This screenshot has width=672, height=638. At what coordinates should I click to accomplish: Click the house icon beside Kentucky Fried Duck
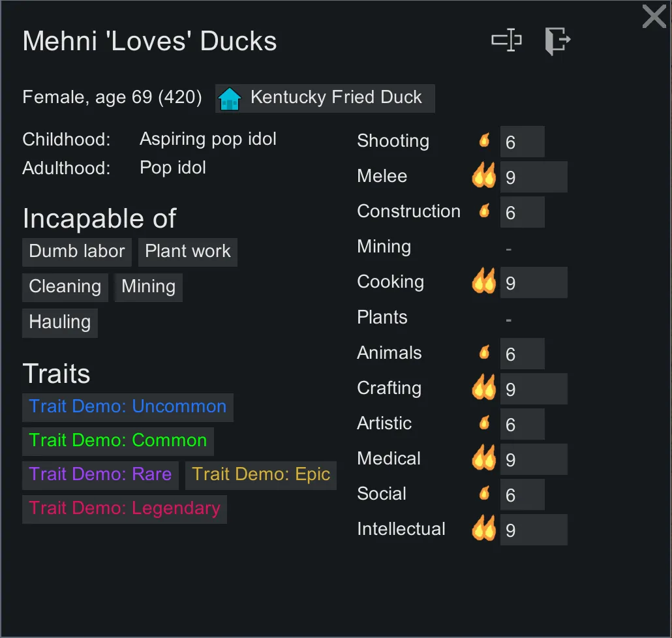(230, 99)
